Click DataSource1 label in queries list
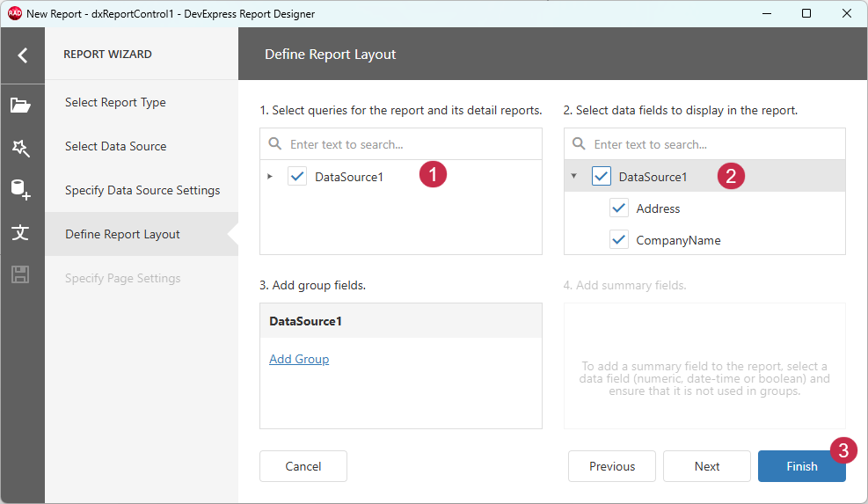Viewport: 868px width, 504px height. (x=349, y=177)
